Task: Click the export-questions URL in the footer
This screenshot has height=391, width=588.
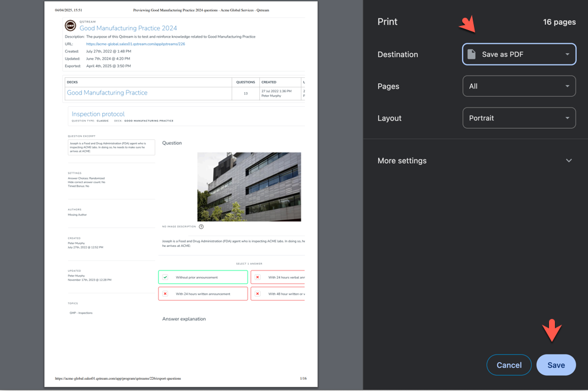Action: pos(118,379)
